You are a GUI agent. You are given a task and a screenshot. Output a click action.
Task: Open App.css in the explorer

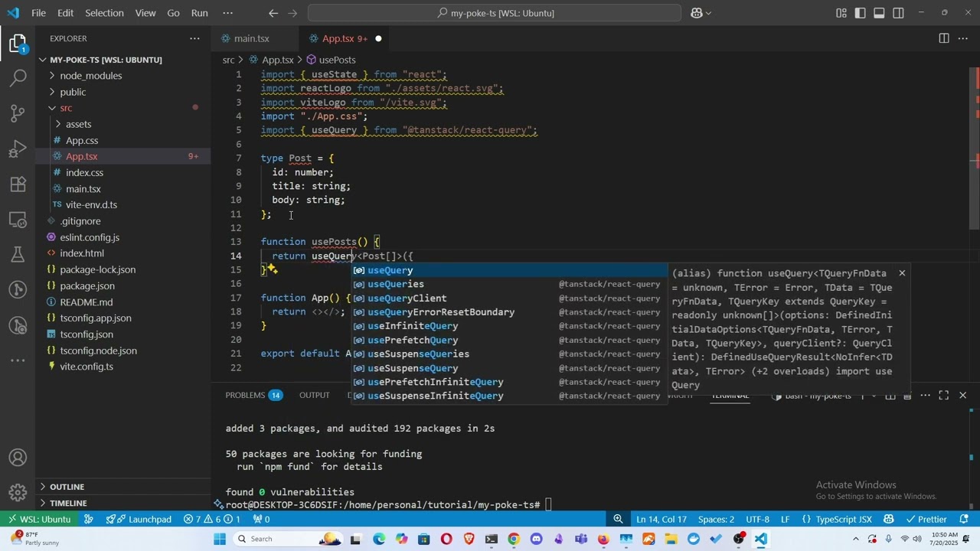click(x=82, y=140)
